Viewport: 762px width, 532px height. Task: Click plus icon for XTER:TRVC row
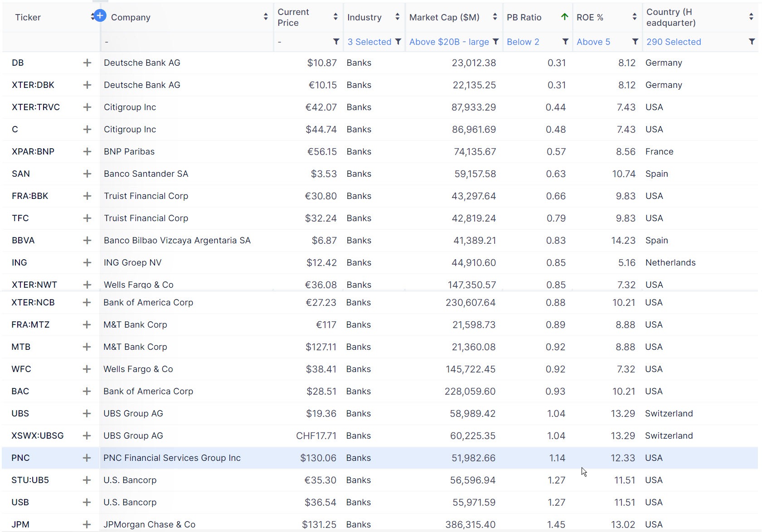tap(87, 107)
